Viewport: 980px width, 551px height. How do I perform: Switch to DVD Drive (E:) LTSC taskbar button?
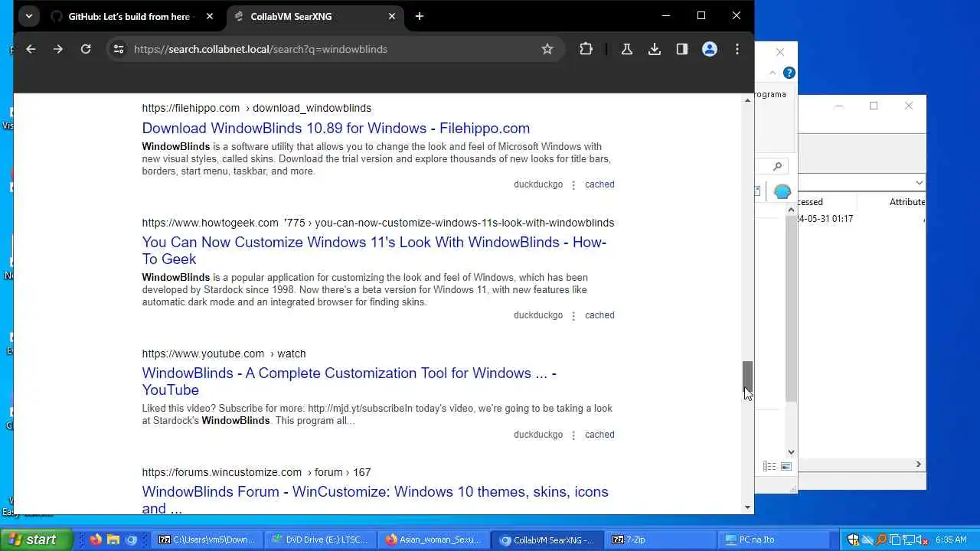(321, 540)
